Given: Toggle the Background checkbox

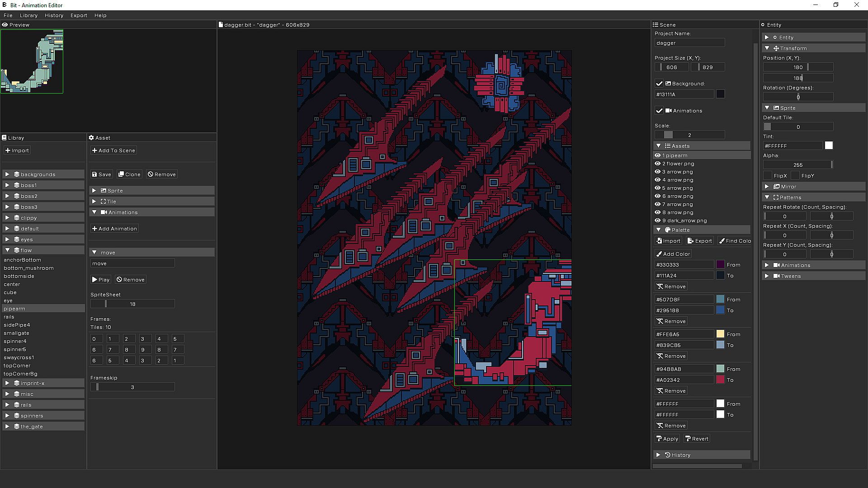Looking at the screenshot, I should [x=659, y=84].
